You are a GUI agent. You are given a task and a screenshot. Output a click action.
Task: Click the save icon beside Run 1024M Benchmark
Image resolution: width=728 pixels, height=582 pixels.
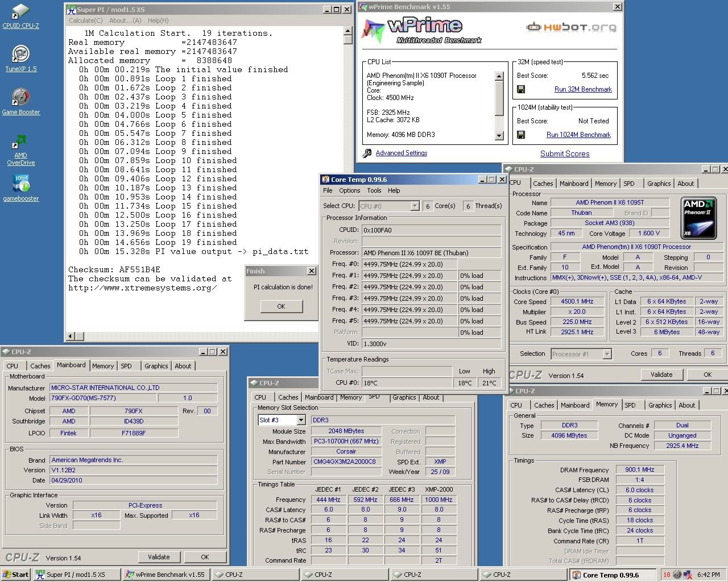[x=521, y=135]
